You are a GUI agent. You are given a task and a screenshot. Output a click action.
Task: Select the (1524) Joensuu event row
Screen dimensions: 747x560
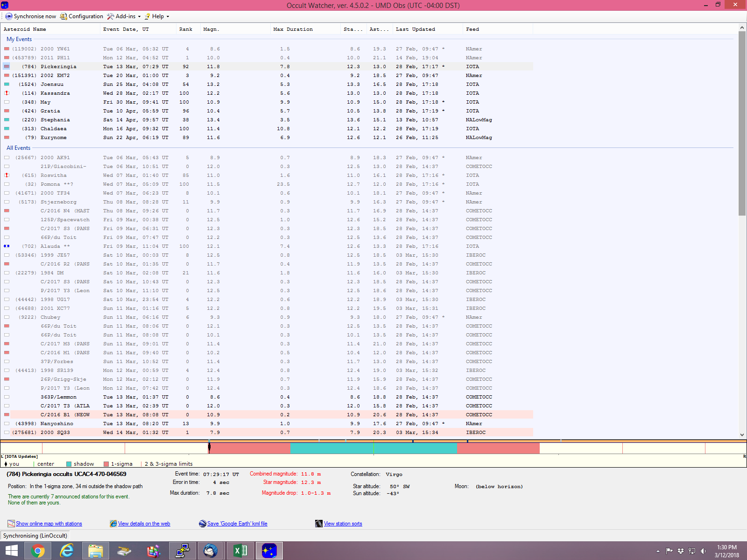52,84
